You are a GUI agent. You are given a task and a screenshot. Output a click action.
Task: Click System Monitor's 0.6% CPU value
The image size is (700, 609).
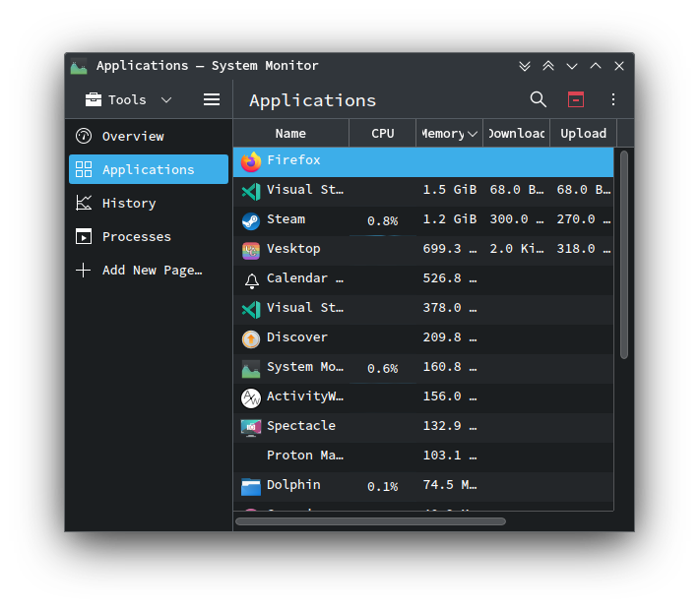pos(383,369)
